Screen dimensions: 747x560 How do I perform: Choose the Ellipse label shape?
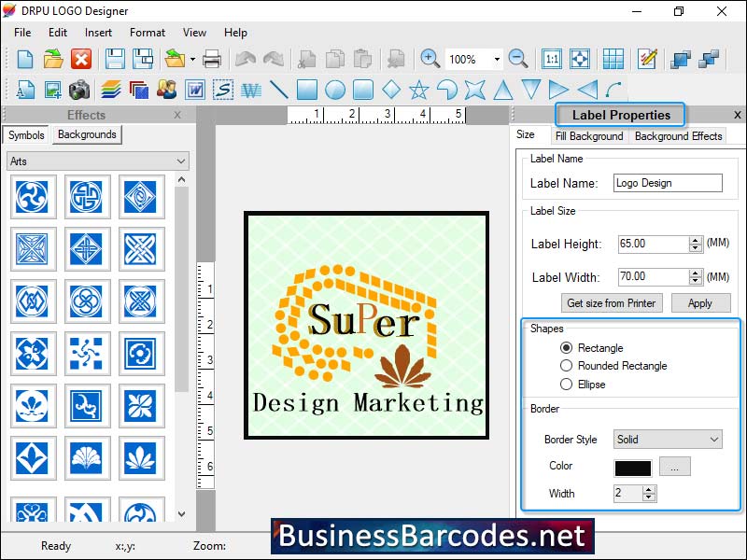567,383
